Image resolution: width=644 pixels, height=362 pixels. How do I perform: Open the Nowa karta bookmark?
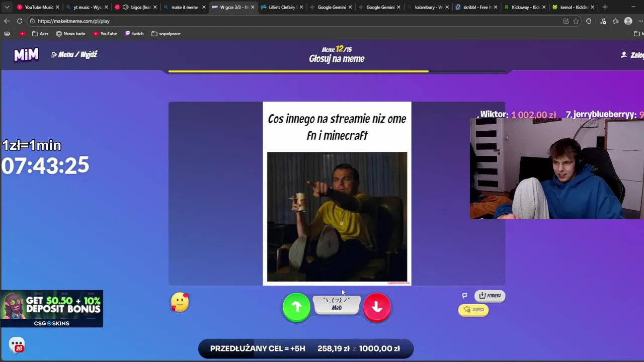[70, 34]
